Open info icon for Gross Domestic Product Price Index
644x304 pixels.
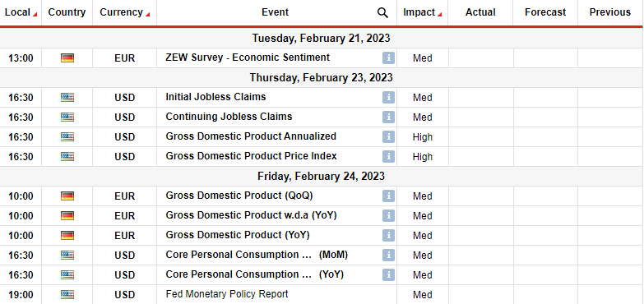click(x=388, y=156)
